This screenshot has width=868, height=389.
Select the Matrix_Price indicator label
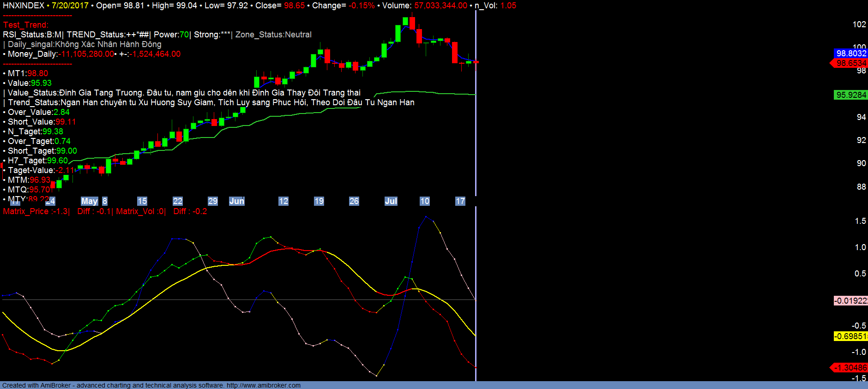click(36, 211)
